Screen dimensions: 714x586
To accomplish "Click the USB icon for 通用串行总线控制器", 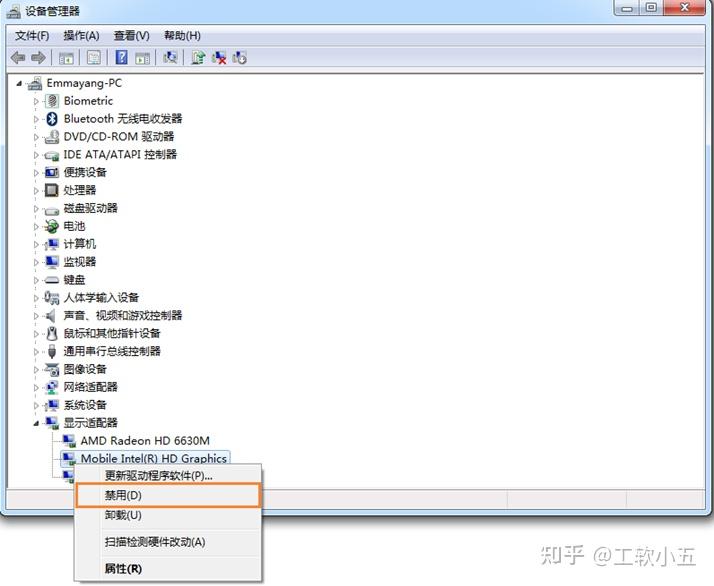I will click(x=52, y=352).
